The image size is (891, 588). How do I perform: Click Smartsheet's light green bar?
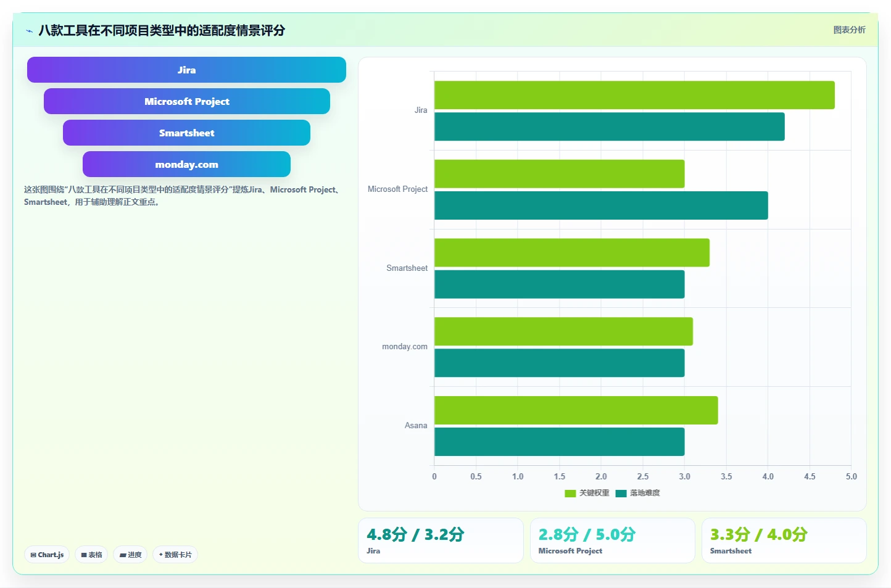click(572, 253)
